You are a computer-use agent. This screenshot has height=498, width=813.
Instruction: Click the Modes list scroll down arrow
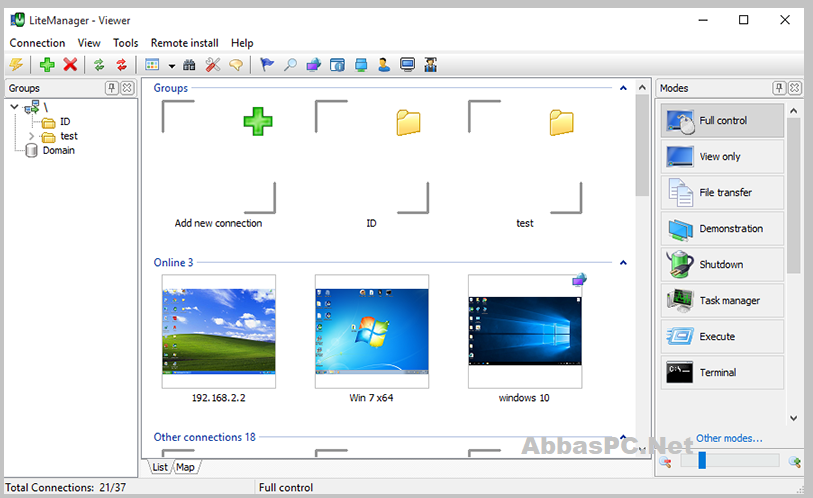pyautogui.click(x=793, y=418)
